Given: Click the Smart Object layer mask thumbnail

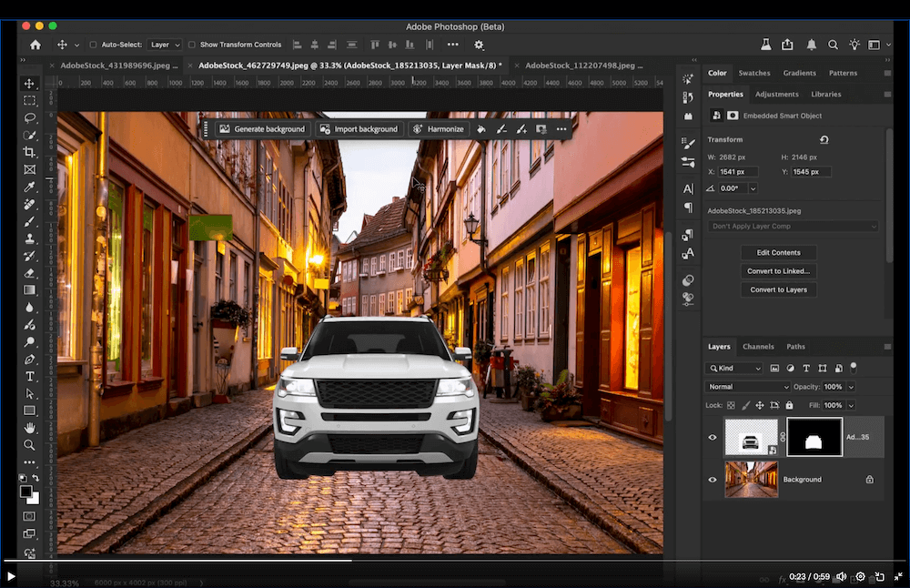Looking at the screenshot, I should click(x=813, y=437).
